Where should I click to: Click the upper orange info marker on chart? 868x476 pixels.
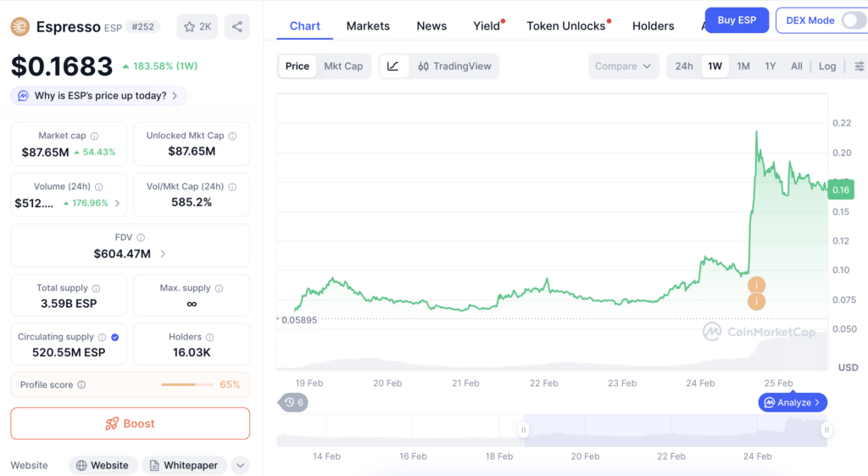point(757,285)
